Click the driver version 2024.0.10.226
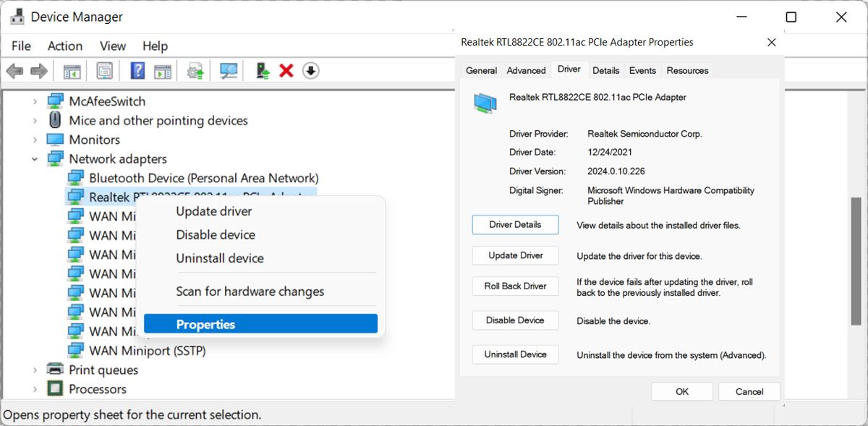Screen dimensions: 868x426 (x=616, y=171)
